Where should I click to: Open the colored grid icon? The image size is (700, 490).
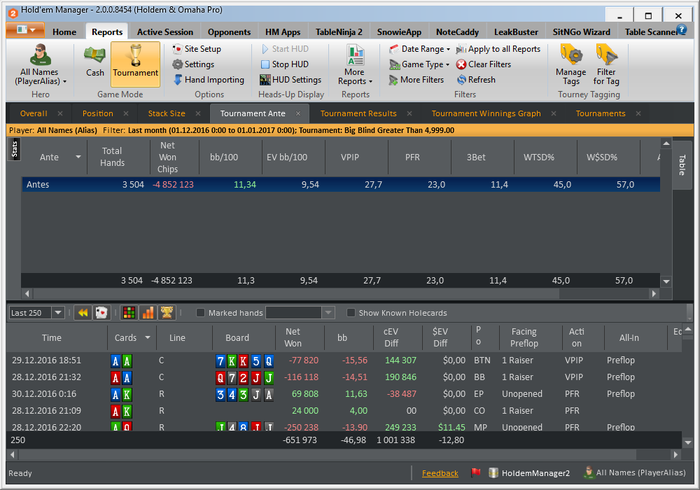click(x=129, y=313)
